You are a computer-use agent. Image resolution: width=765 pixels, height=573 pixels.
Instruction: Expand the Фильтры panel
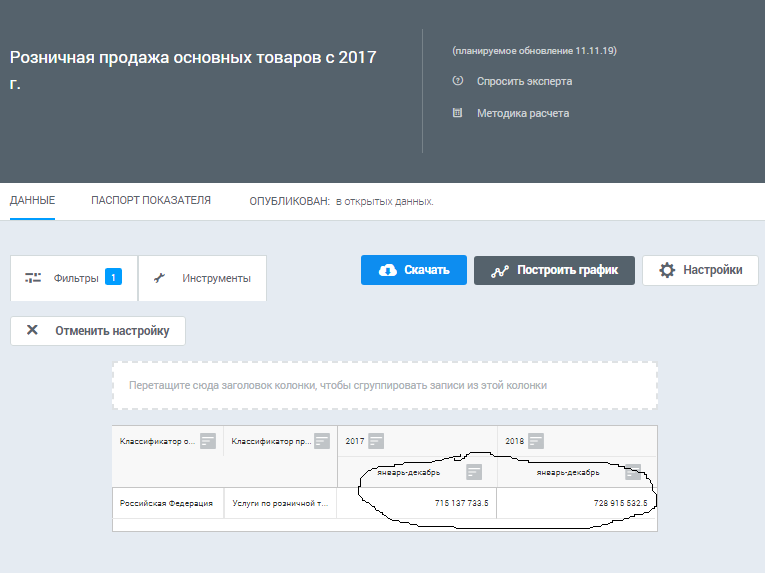tap(73, 278)
